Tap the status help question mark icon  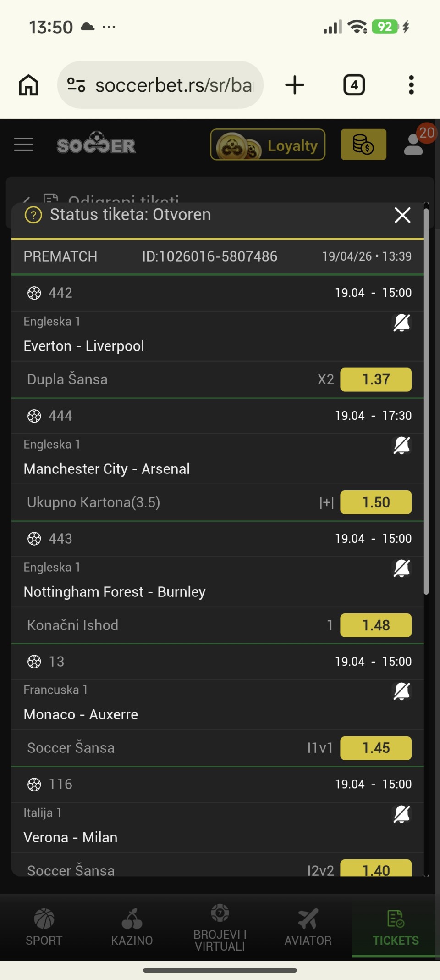33,215
